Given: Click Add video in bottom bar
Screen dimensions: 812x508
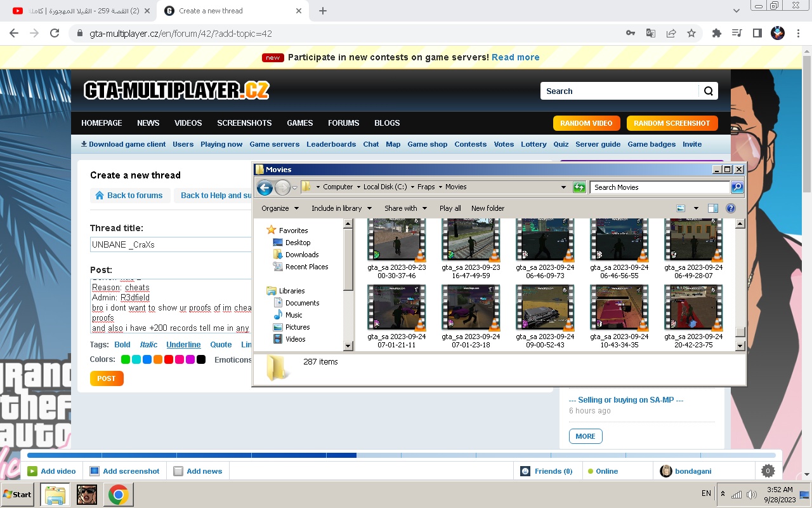Looking at the screenshot, I should pyautogui.click(x=51, y=471).
